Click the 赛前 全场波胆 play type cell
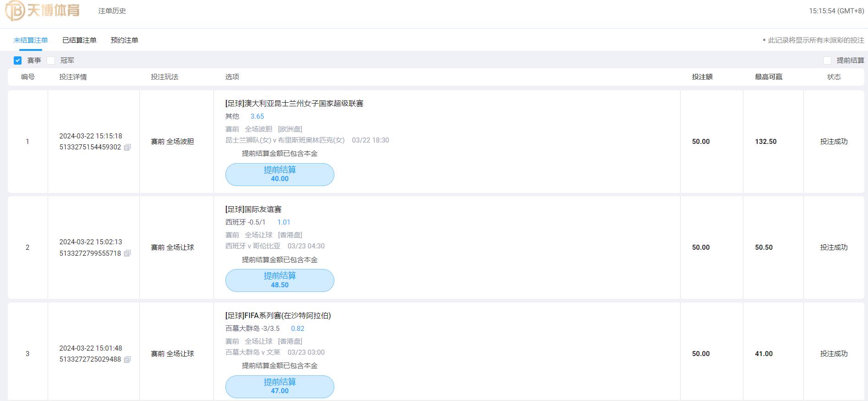This screenshot has height=401, width=868. [173, 142]
